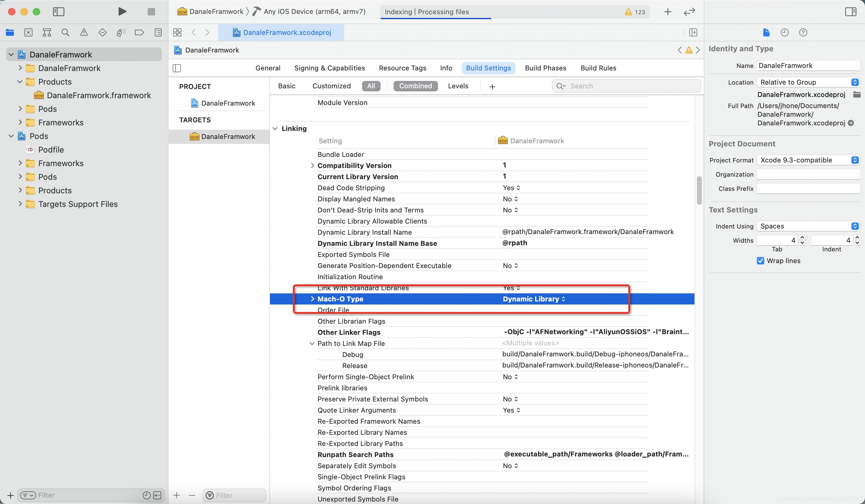The width and height of the screenshot is (865, 504).
Task: Open the Info tab
Action: [x=446, y=68]
